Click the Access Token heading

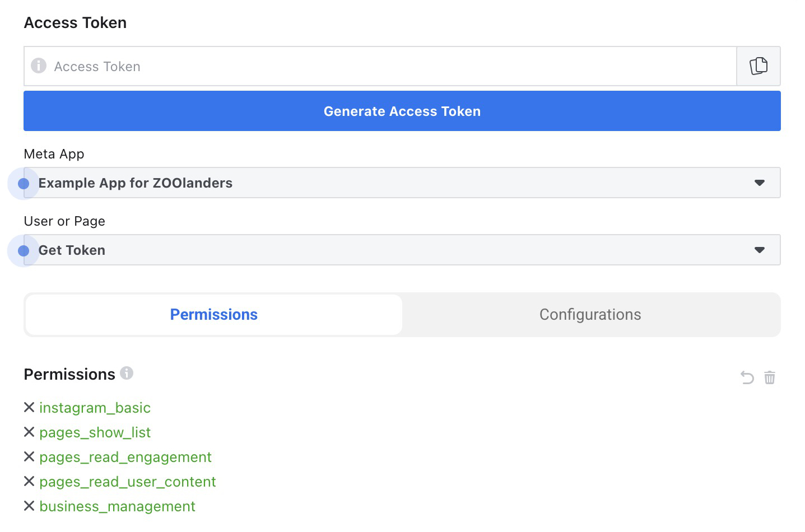(75, 23)
